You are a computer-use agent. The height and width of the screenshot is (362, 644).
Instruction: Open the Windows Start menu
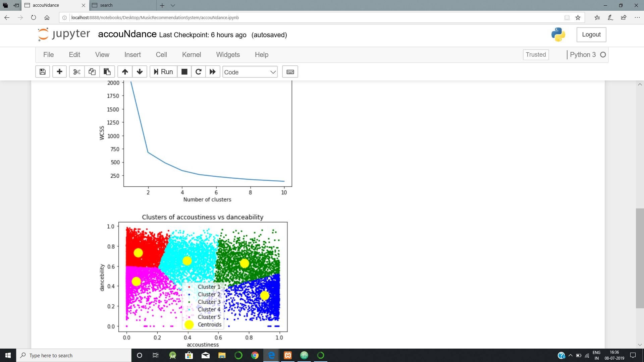pos(8,355)
